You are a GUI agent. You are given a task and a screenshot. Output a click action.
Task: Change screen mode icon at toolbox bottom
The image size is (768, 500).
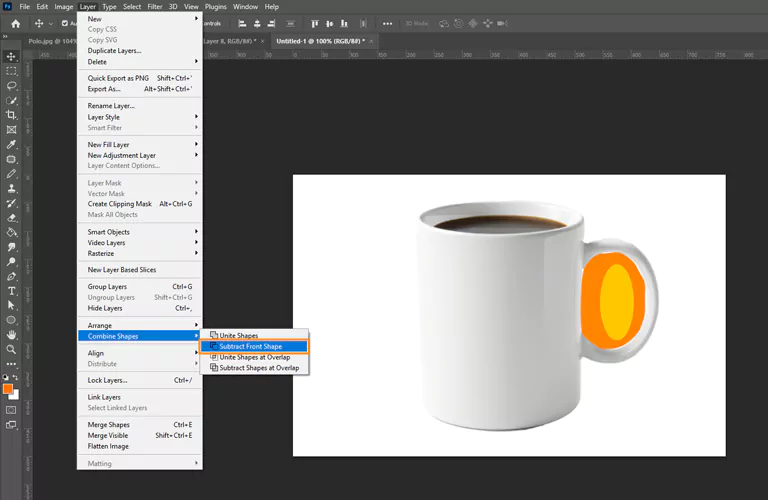tap(11, 425)
